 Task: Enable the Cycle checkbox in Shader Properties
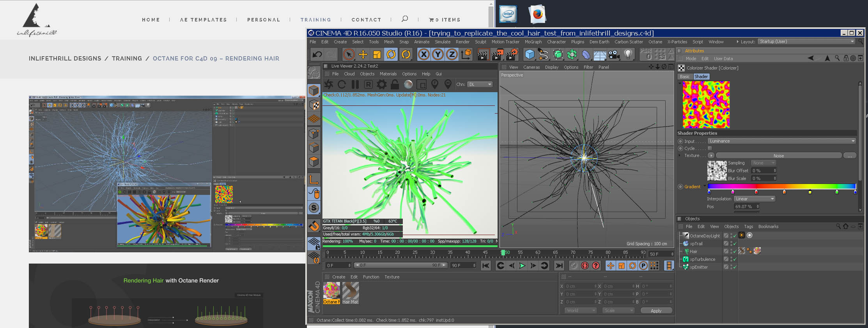coord(710,148)
